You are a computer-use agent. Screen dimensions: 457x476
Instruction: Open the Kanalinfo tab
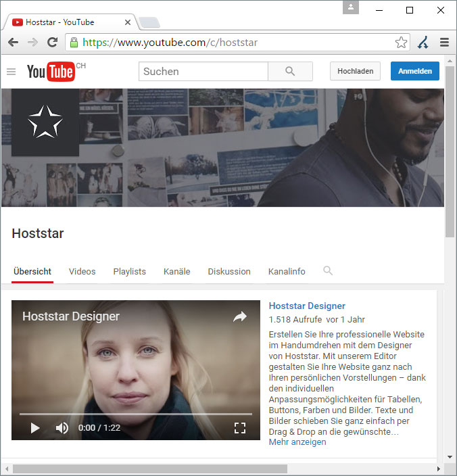[287, 271]
